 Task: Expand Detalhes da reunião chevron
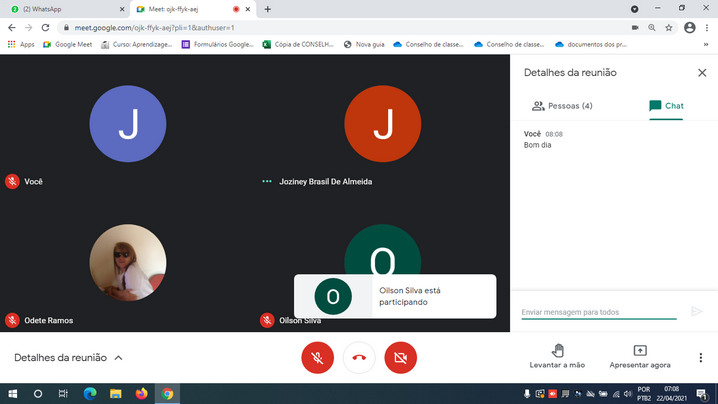pyautogui.click(x=119, y=358)
